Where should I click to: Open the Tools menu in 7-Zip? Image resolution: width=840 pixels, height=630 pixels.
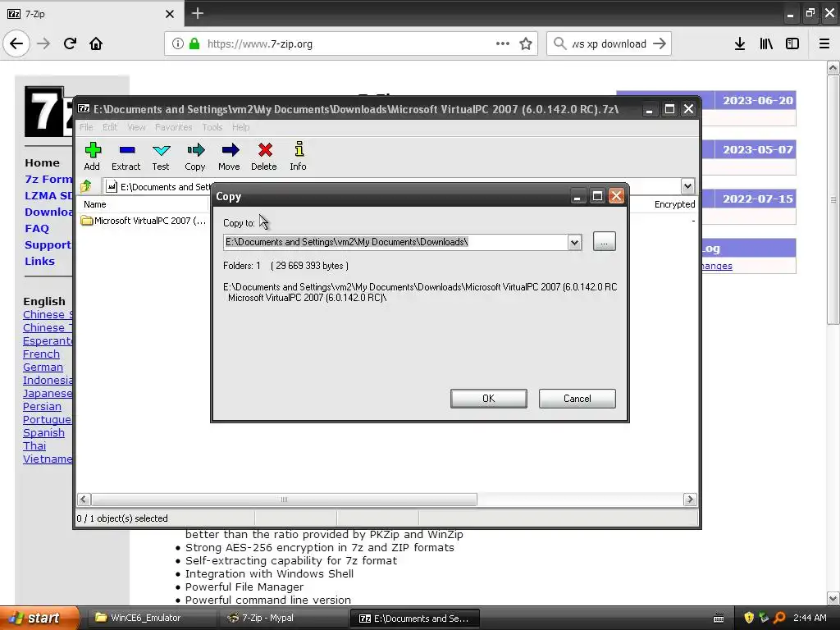pos(212,127)
